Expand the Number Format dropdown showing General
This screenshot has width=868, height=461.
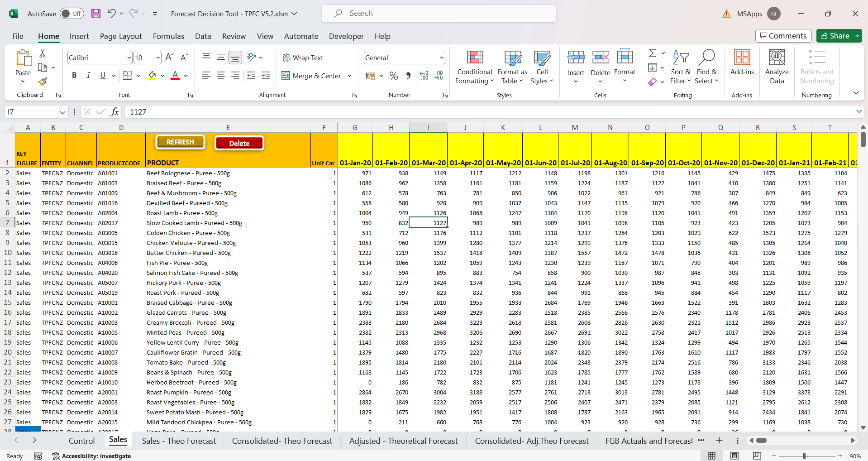click(441, 58)
